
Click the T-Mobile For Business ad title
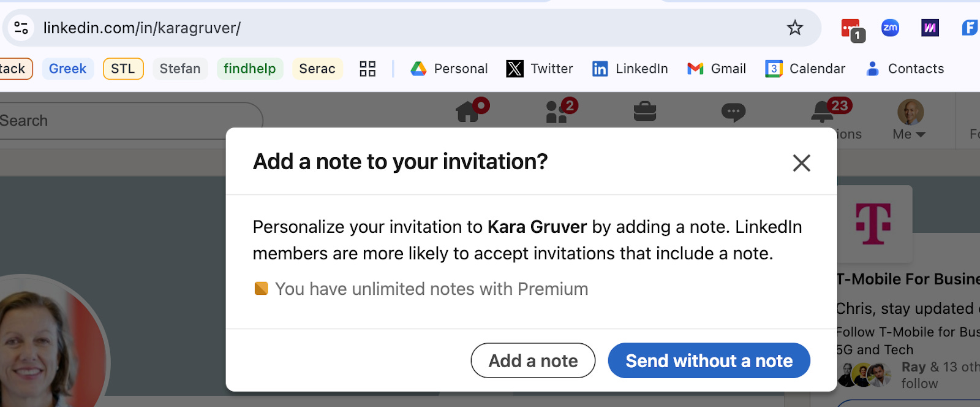pos(908,279)
